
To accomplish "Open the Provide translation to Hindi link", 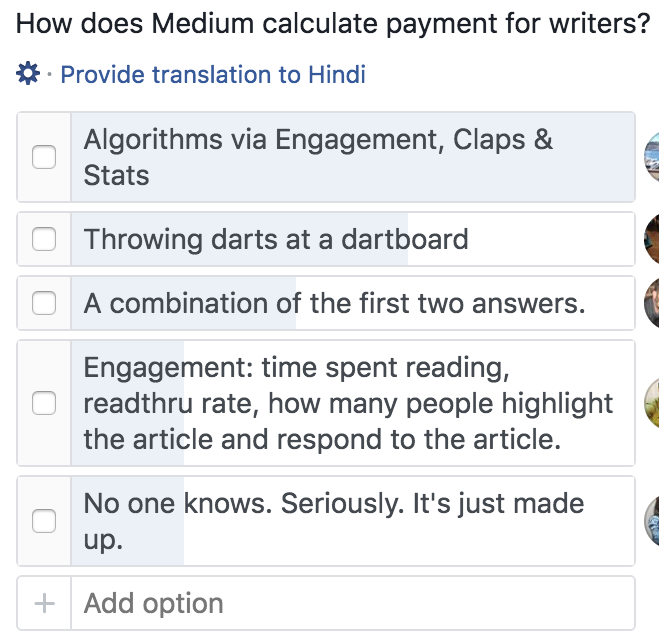I will pos(213,74).
